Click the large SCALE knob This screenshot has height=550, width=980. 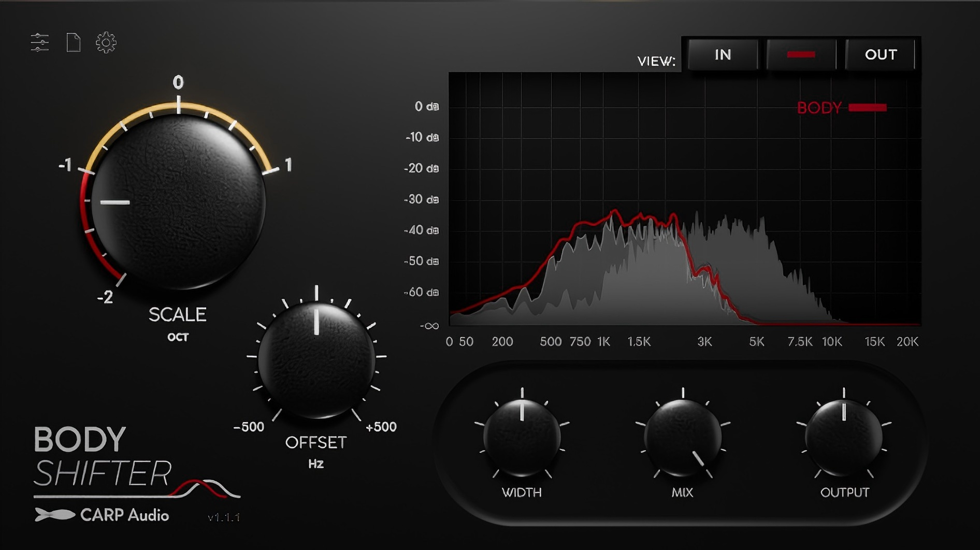pyautogui.click(x=178, y=201)
